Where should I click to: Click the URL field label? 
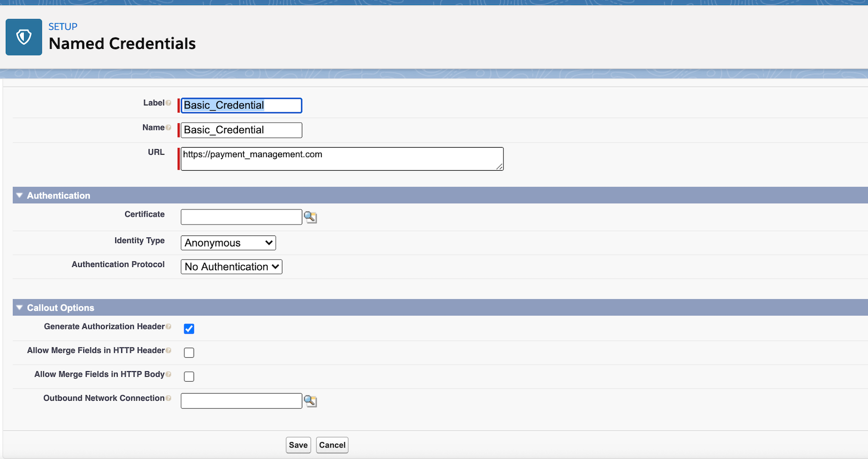[156, 152]
